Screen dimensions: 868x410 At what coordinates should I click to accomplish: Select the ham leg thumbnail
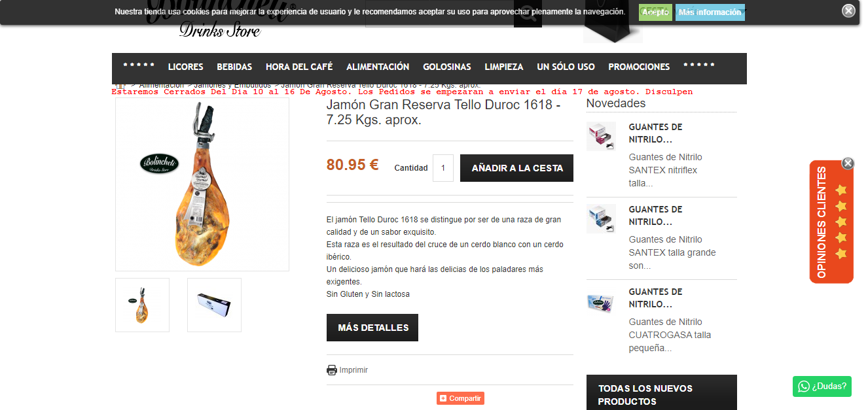(x=142, y=305)
